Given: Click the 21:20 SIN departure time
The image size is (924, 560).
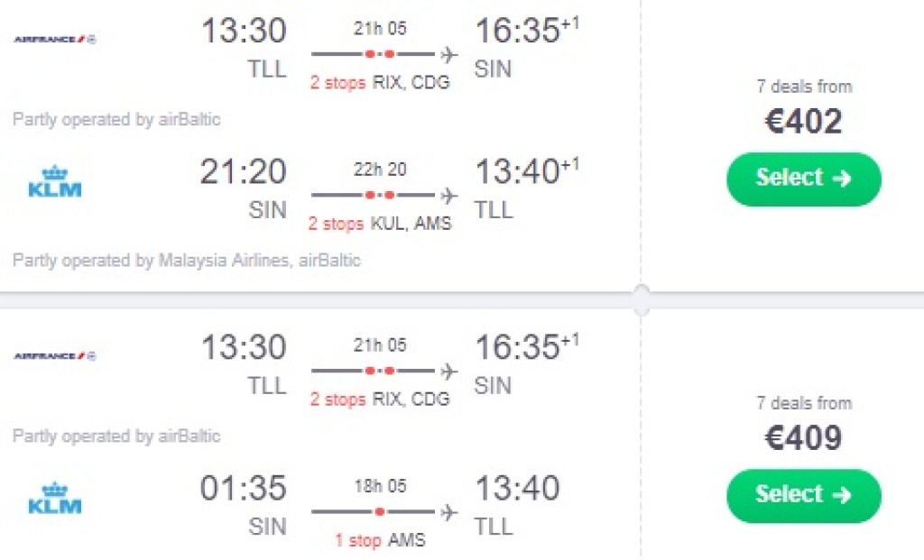Looking at the screenshot, I should (243, 171).
